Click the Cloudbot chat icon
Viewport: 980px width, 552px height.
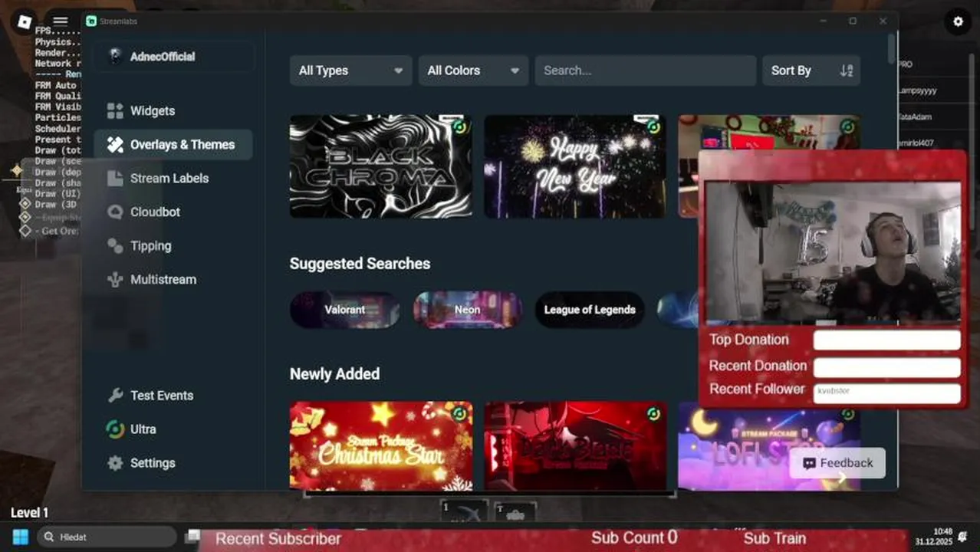115,212
